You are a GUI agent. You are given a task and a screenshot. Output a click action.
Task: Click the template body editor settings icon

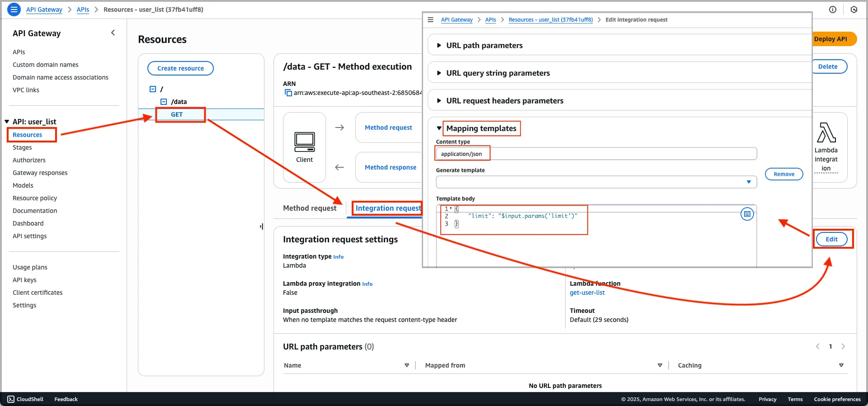tap(747, 214)
